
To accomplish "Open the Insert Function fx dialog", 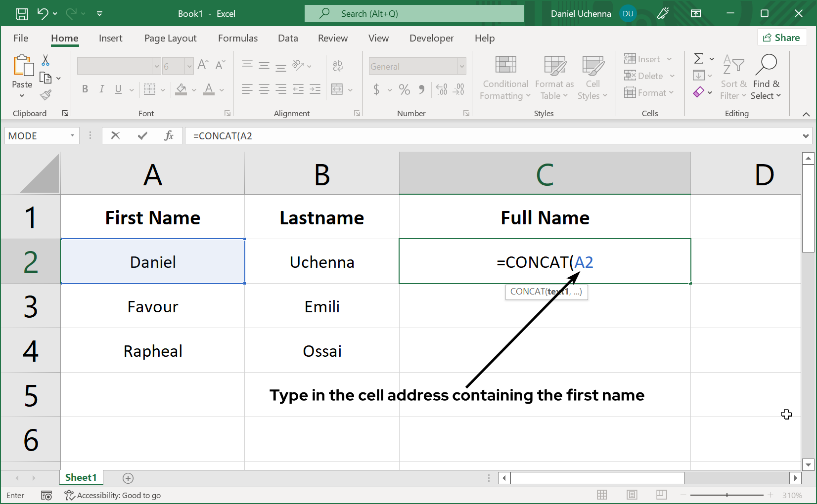I will (169, 135).
